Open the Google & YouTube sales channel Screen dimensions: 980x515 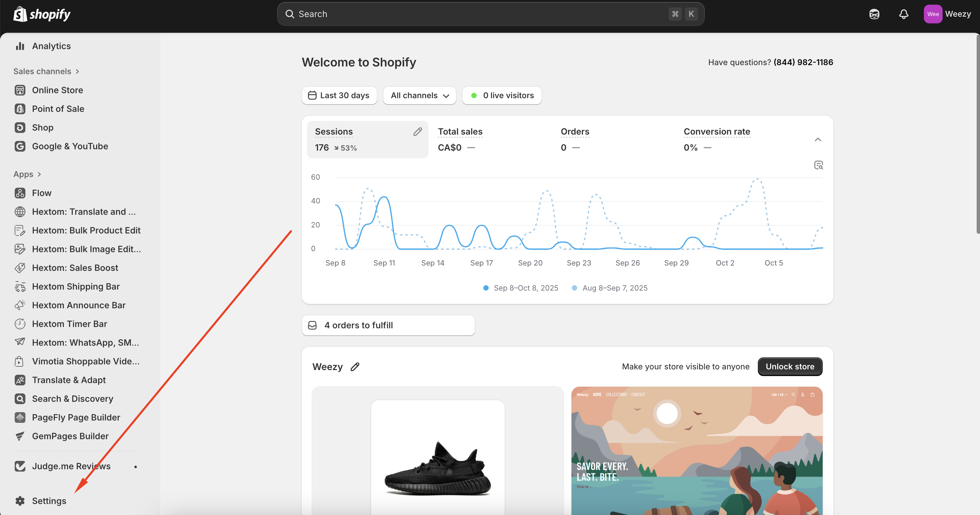[70, 146]
